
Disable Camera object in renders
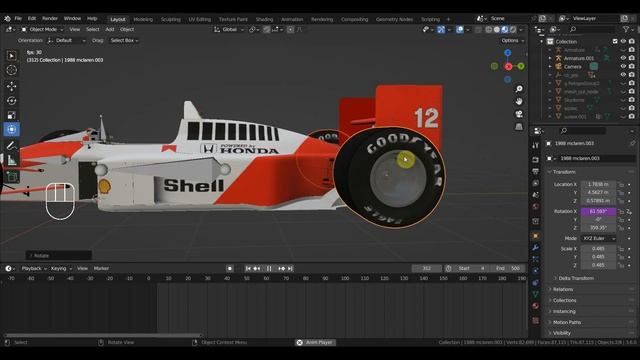(x=632, y=67)
